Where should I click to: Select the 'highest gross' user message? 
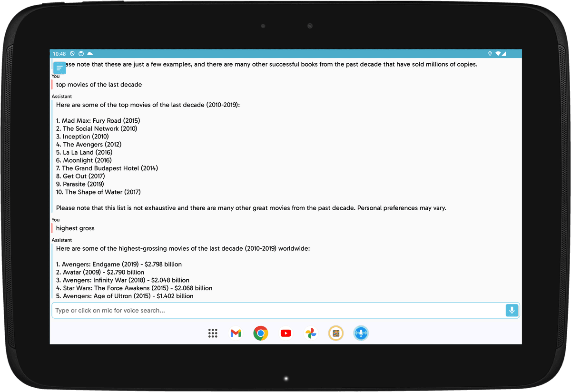pos(75,228)
